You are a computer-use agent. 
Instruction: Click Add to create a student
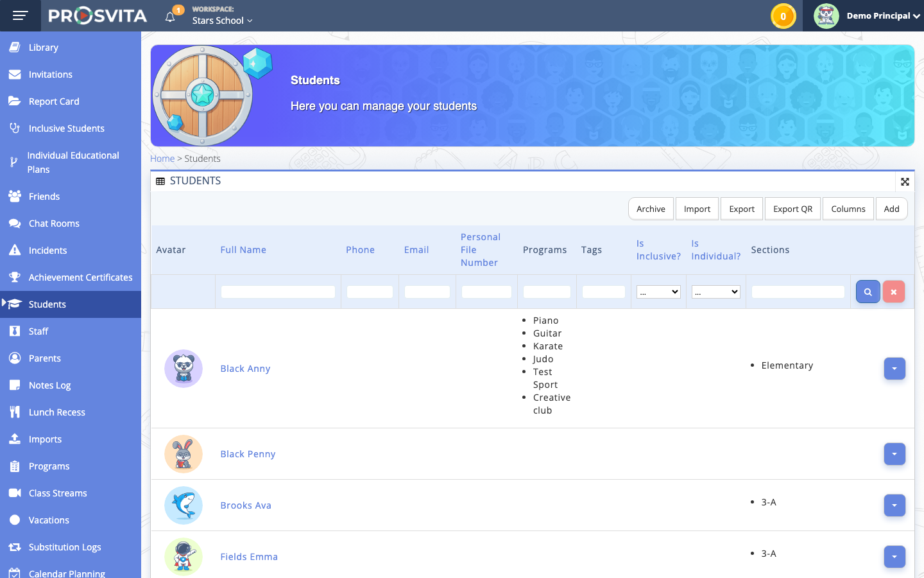coord(891,209)
